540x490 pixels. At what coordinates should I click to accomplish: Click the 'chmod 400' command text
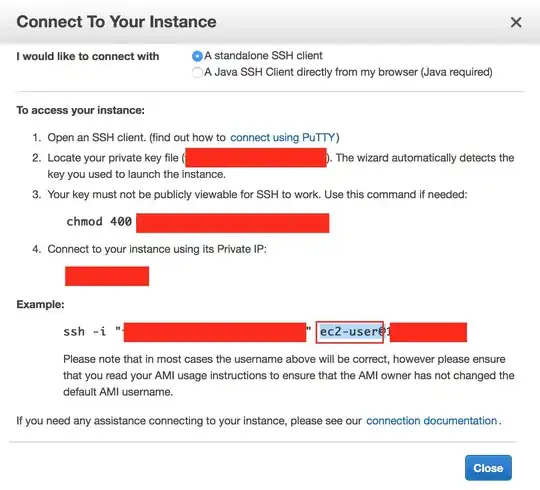(x=99, y=221)
